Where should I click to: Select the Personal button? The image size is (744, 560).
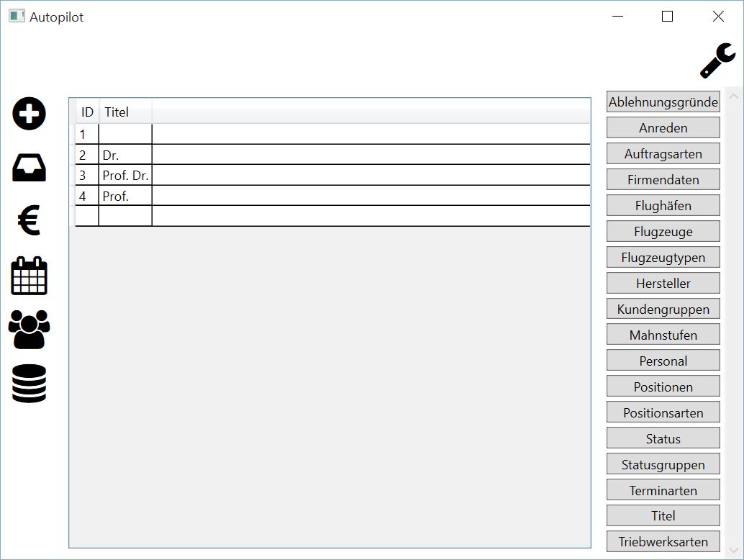pos(663,361)
